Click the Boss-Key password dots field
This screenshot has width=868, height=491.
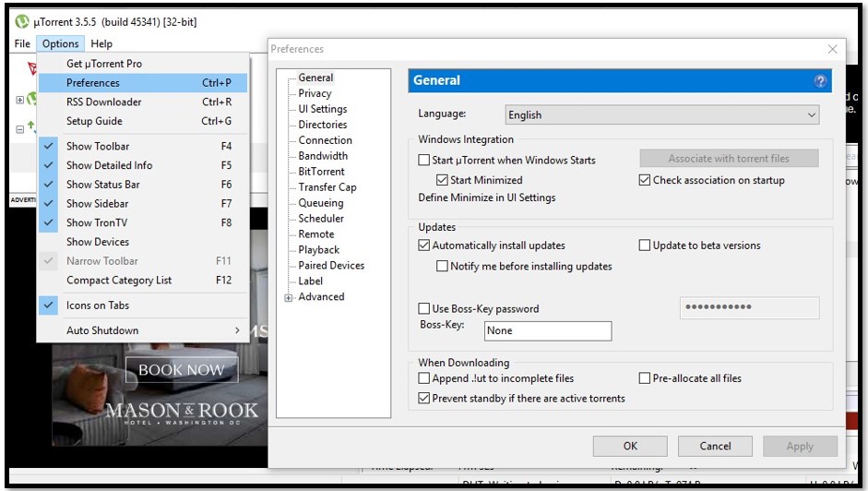click(750, 307)
